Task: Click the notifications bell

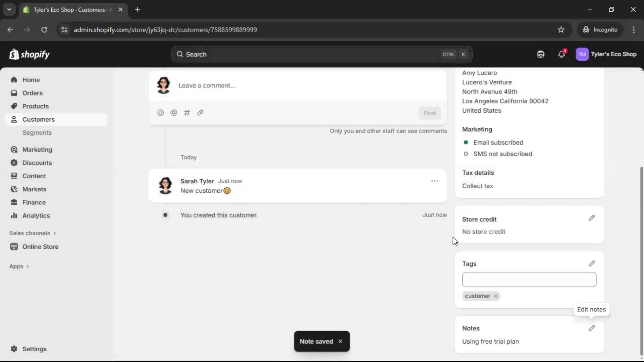Action: click(x=562, y=54)
